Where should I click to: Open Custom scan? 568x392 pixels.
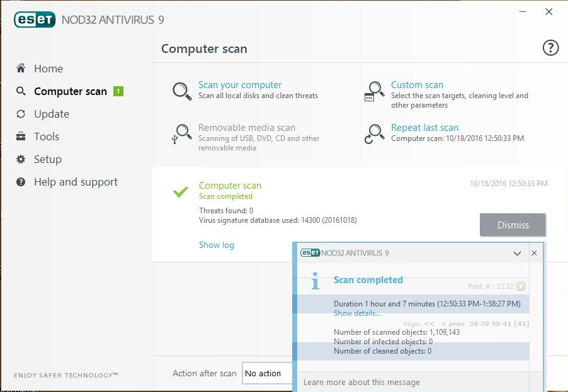point(417,85)
